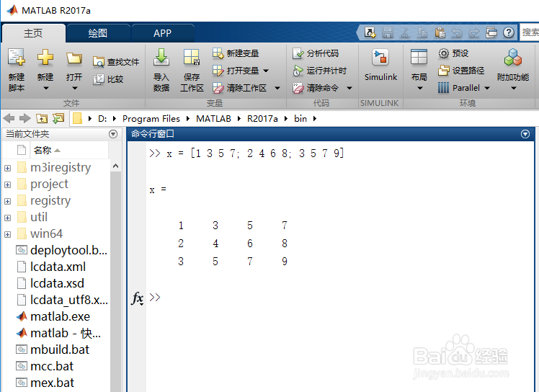Open Current Folder panel actions menu
The image size is (539, 392).
(x=113, y=134)
